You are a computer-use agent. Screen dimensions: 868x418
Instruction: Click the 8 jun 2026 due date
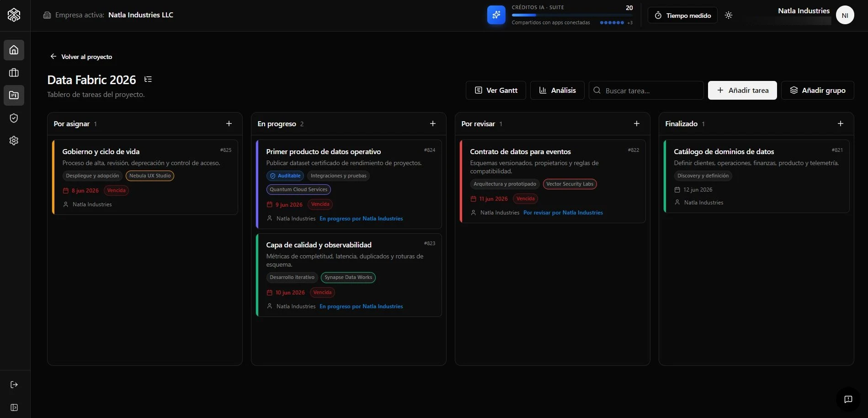click(x=81, y=191)
